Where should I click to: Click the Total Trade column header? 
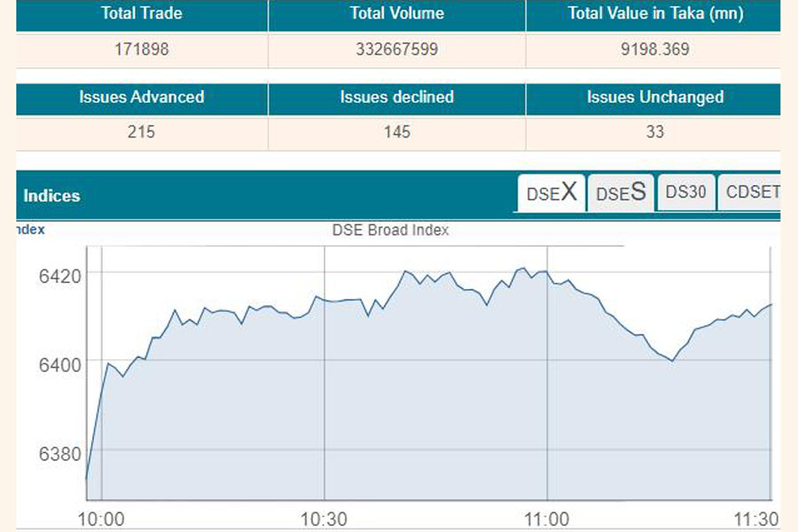pos(142,14)
